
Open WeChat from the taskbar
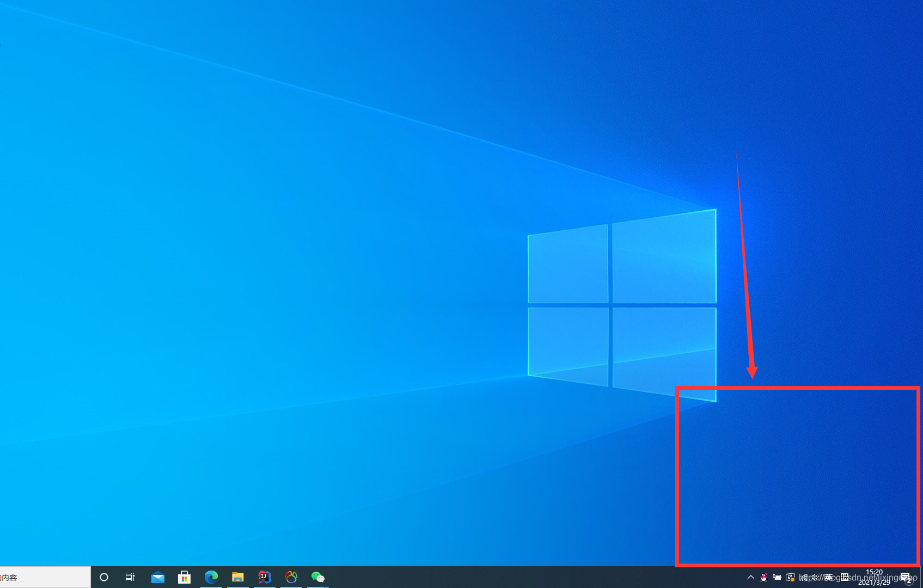(x=318, y=577)
